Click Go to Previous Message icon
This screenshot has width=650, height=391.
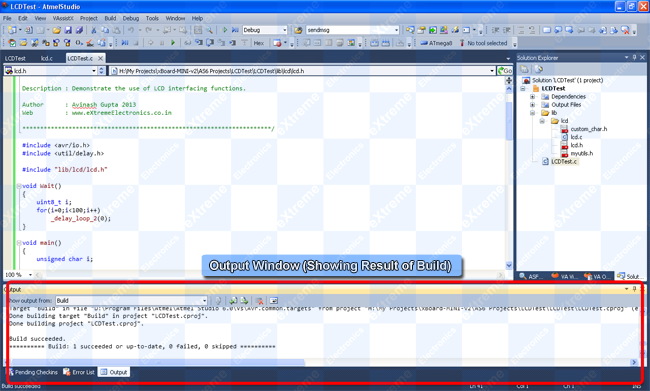(x=233, y=301)
